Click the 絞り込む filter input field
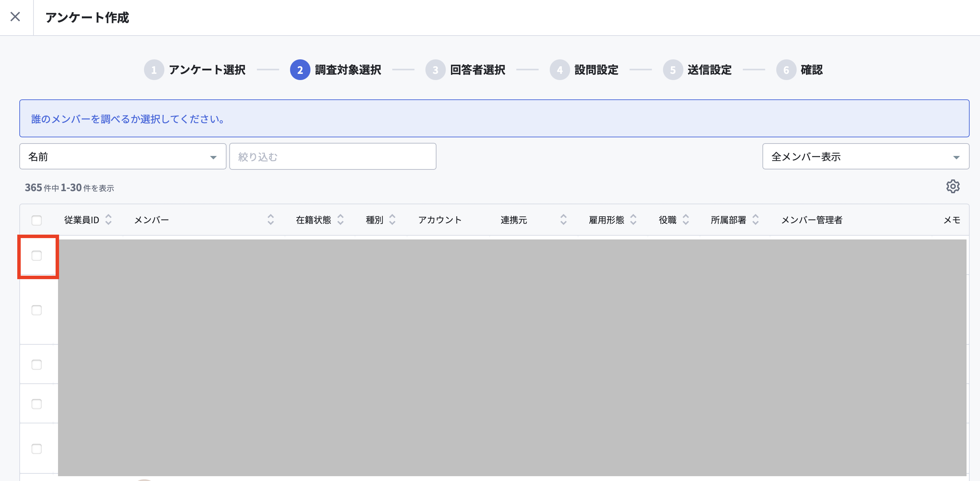The width and height of the screenshot is (980, 481). click(x=333, y=156)
